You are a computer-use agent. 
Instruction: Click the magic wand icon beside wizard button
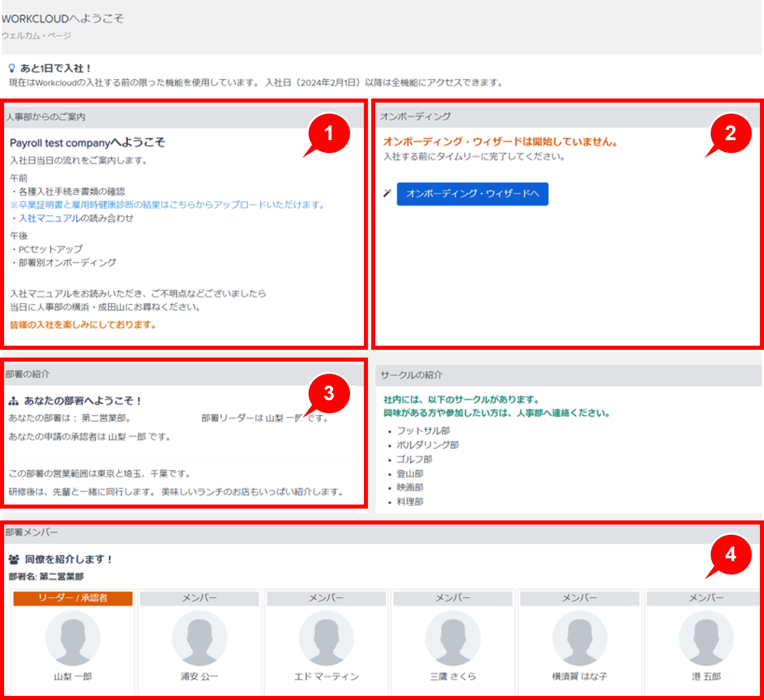pos(387,193)
